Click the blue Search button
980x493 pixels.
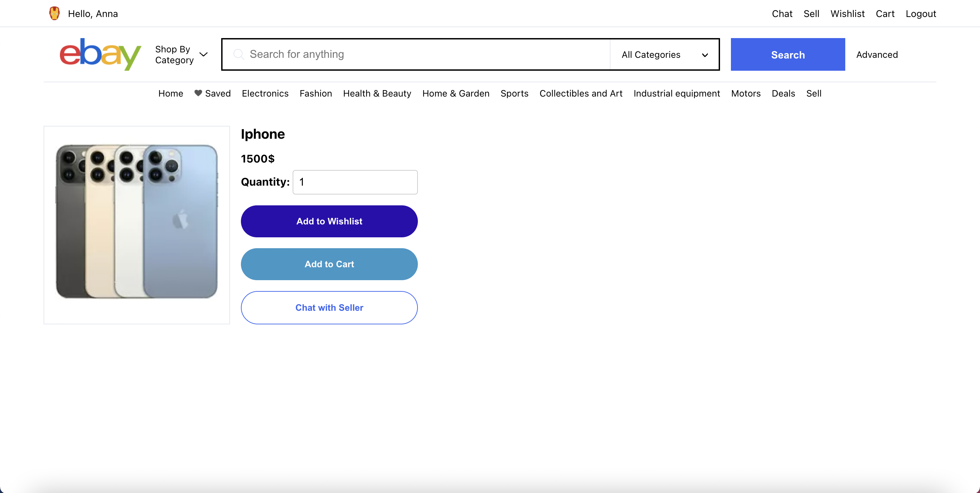click(787, 54)
